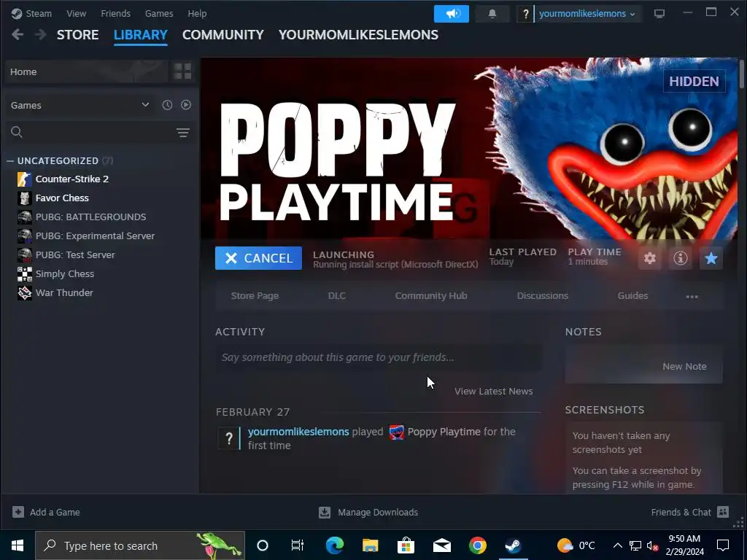Viewport: 747px width, 560px height.
Task: Click the activity status text field
Action: point(379,357)
